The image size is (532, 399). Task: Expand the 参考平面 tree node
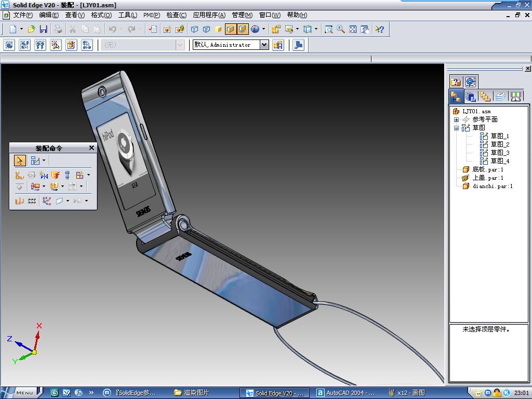pyautogui.click(x=457, y=119)
